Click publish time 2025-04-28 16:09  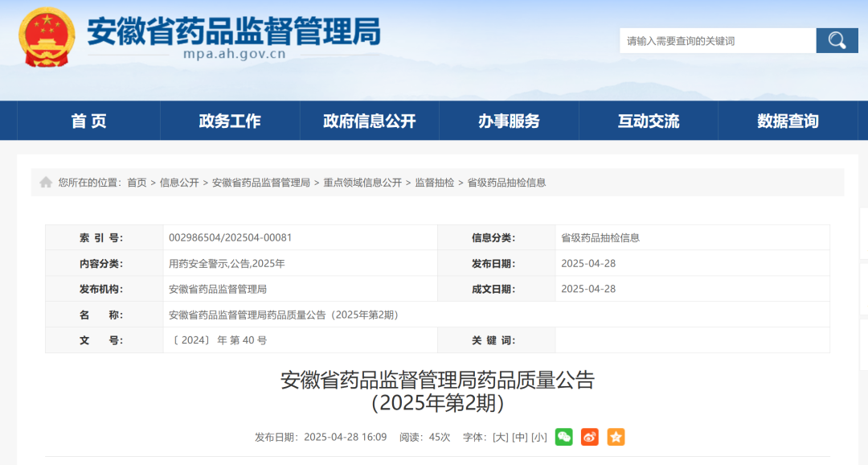(x=346, y=438)
